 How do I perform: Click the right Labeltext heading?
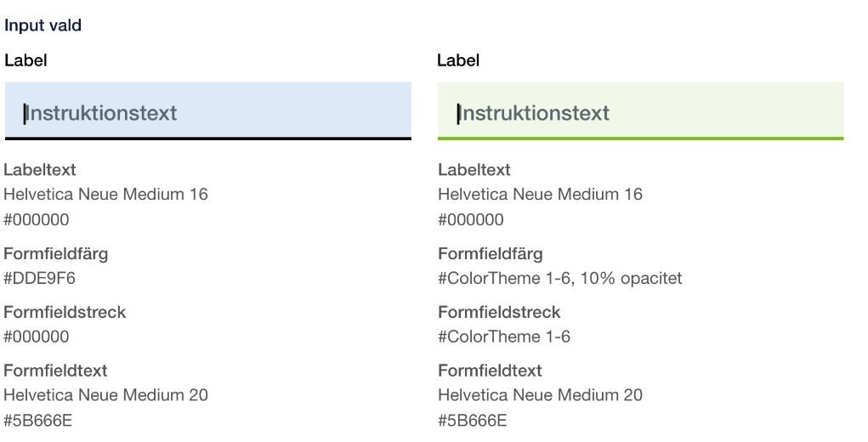point(474,170)
